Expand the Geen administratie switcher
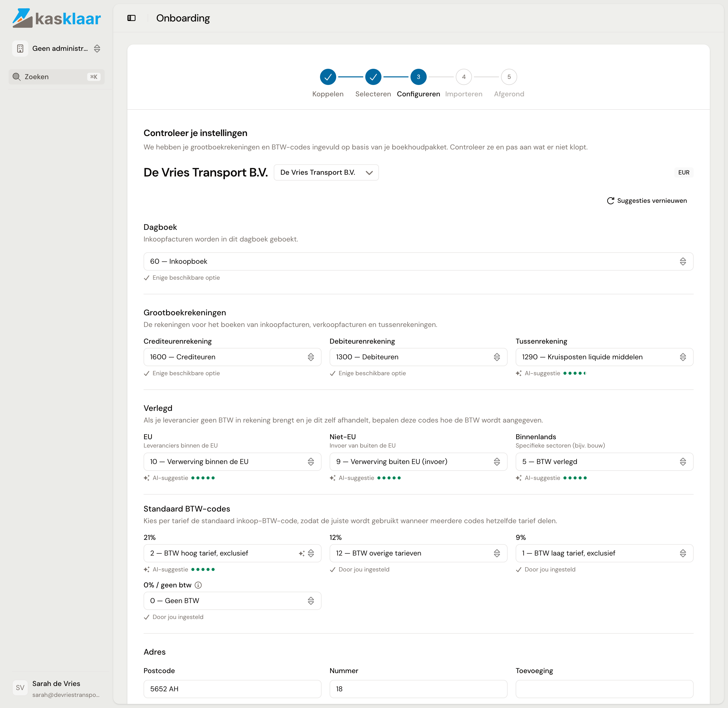 (x=57, y=48)
